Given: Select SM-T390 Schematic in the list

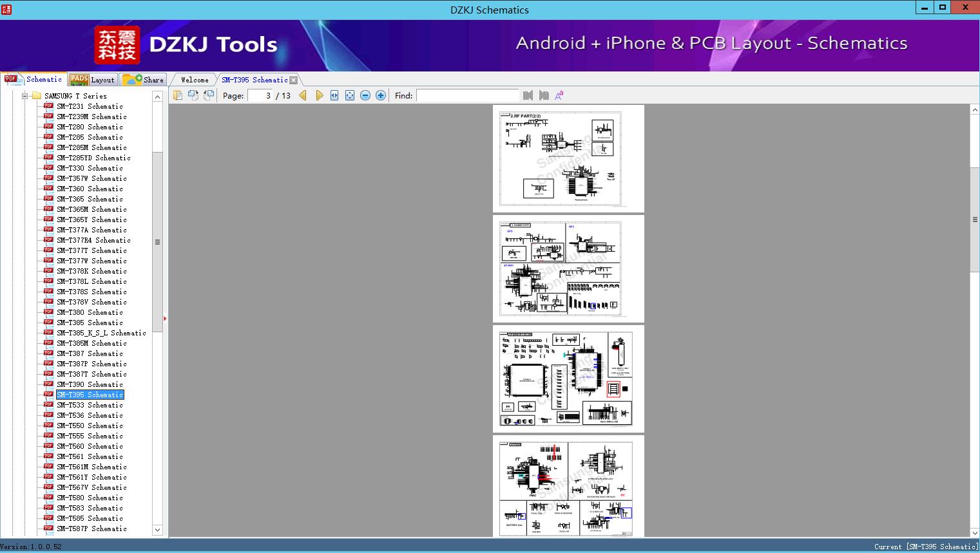Looking at the screenshot, I should click(x=90, y=384).
